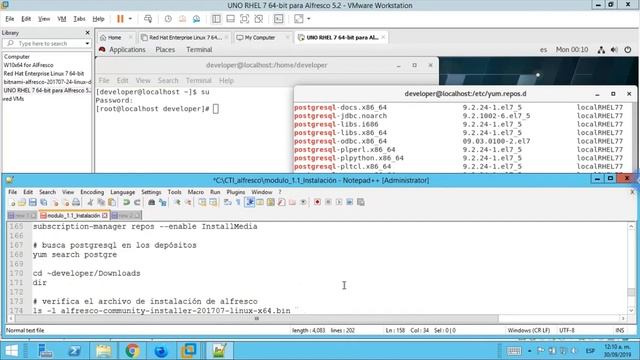Open the Encoding menu in Notepad++
The width and height of the screenshot is (640, 360).
[x=92, y=192]
